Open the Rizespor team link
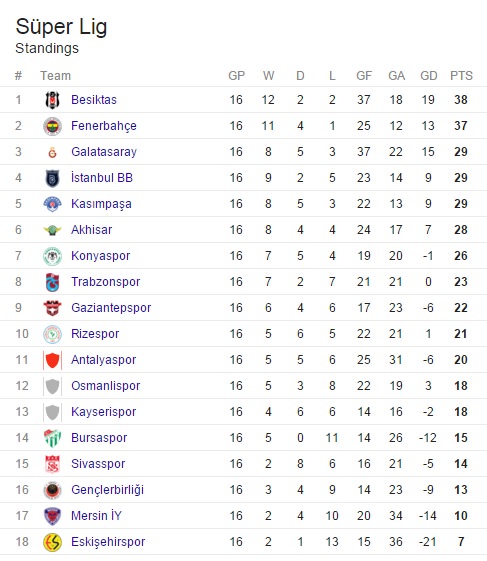The width and height of the screenshot is (487, 561). pos(95,334)
